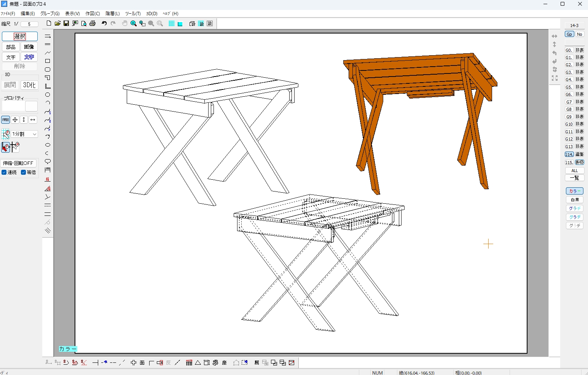Image resolution: width=588 pixels, height=375 pixels.
Task: Open a drawing file from the toolbar
Action: click(x=57, y=23)
